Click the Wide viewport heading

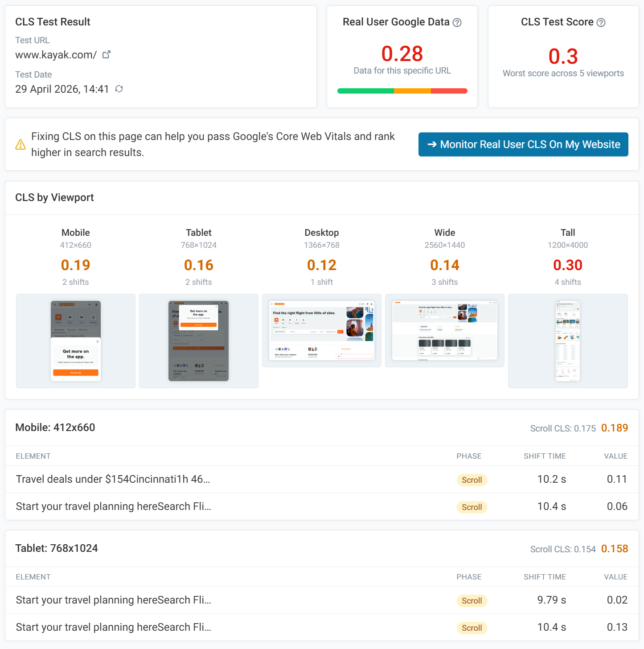(x=445, y=233)
